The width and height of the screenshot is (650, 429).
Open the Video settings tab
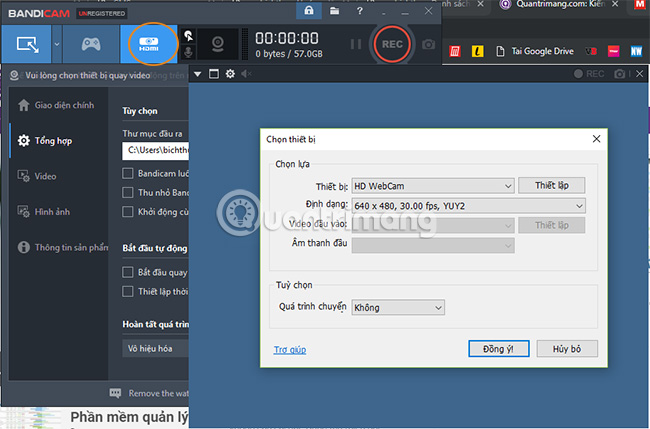click(37, 176)
